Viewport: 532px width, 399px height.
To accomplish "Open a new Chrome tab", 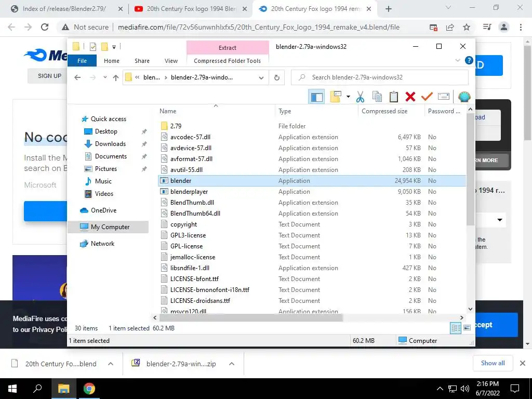I will point(389,9).
